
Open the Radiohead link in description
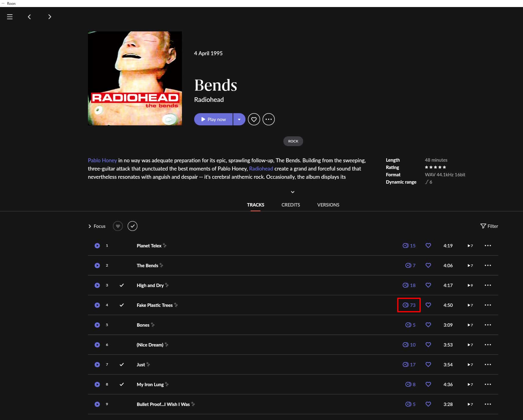click(x=261, y=169)
